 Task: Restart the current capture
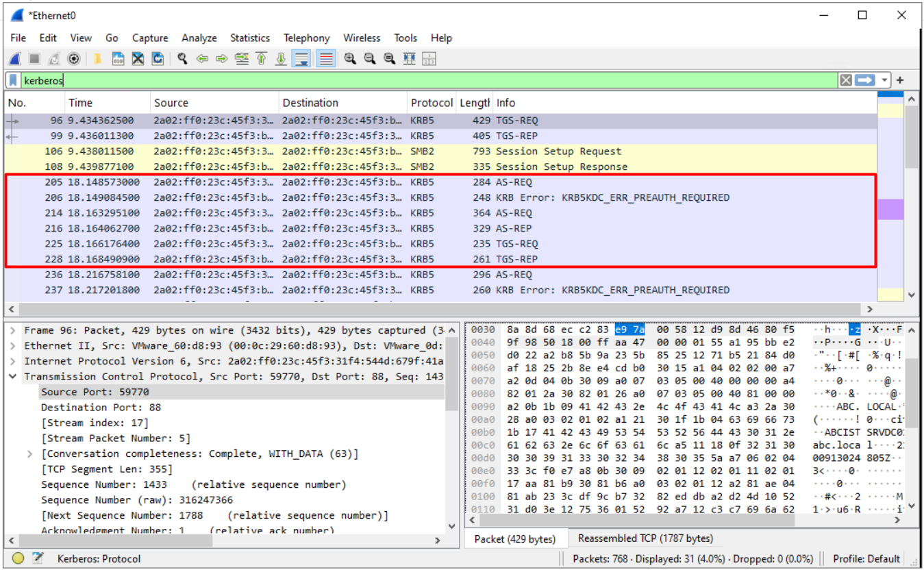[x=53, y=59]
